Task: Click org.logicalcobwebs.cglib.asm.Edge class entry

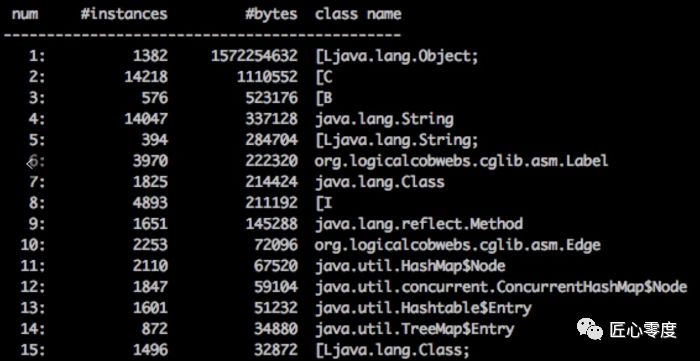Action: tap(458, 245)
